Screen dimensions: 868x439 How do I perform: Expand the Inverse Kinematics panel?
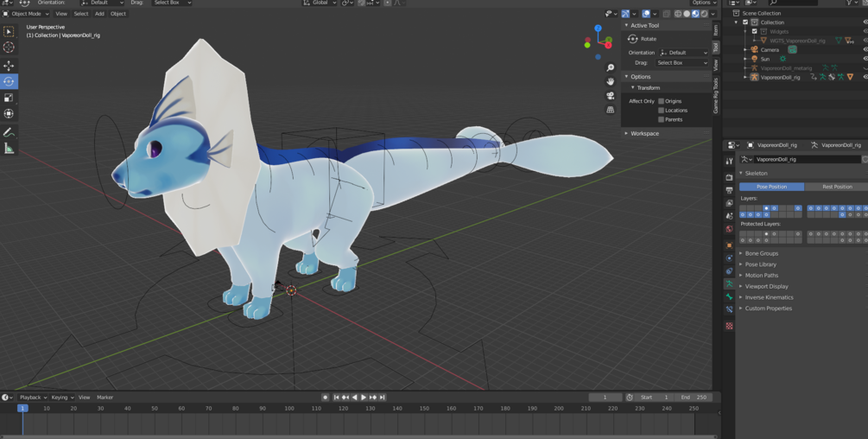coord(769,298)
